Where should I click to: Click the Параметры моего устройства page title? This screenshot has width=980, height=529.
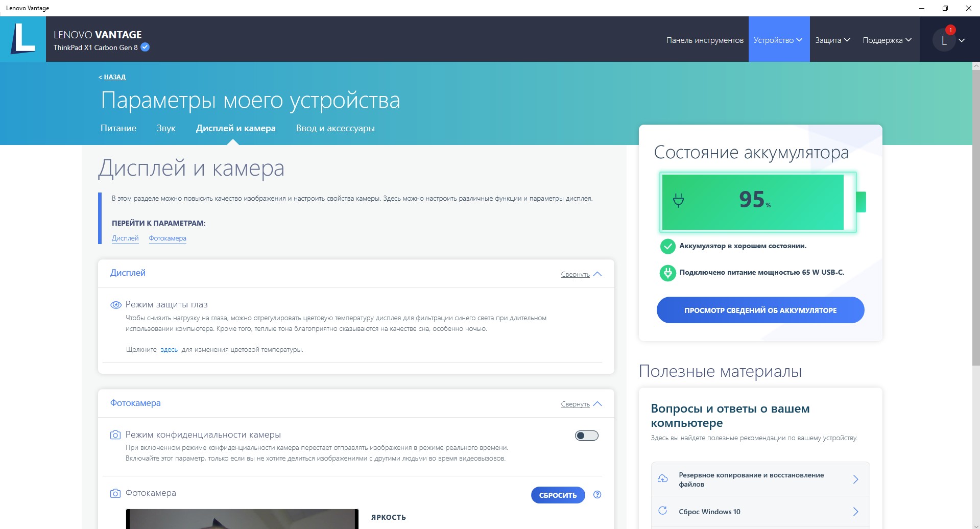tap(250, 100)
